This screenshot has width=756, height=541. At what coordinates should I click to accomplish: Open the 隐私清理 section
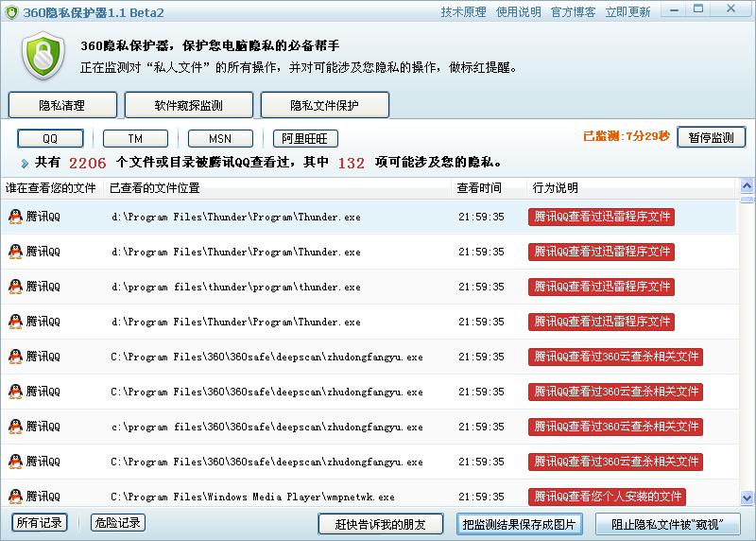[61, 105]
